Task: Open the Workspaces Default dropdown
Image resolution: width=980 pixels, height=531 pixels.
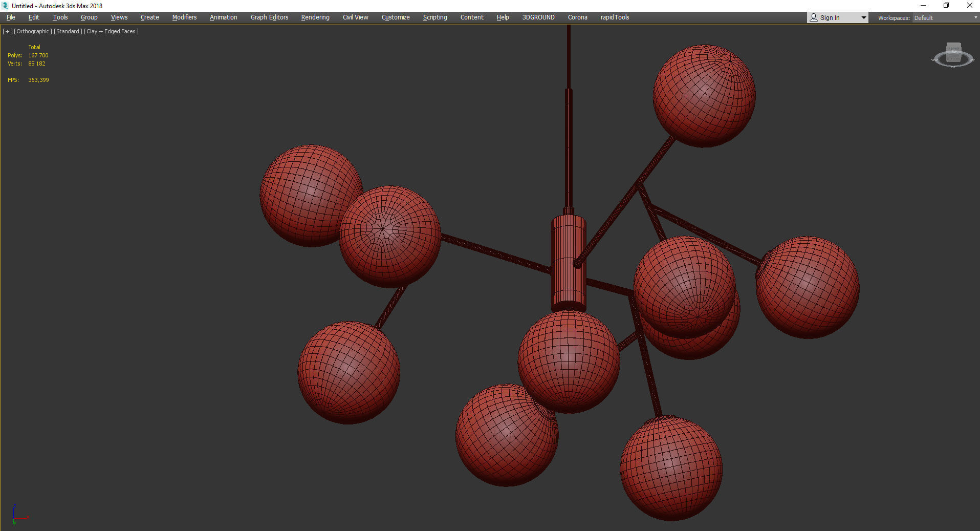Action: click(945, 18)
